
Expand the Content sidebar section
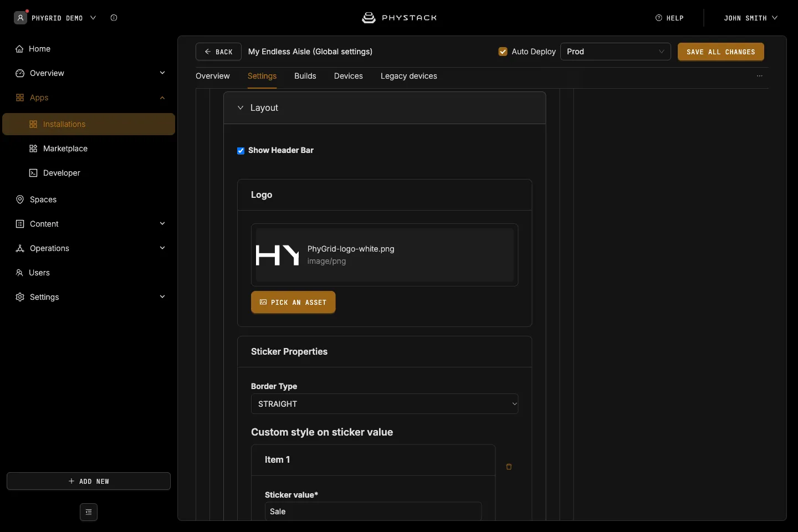89,224
